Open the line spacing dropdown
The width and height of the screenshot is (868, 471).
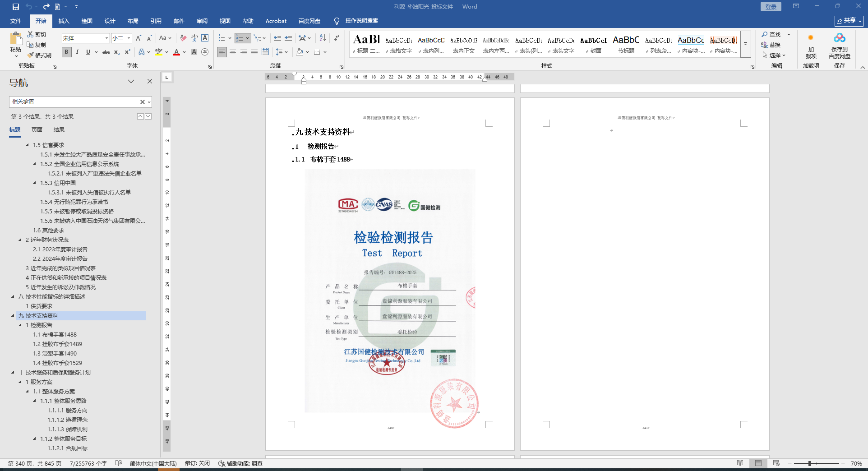[x=282, y=52]
